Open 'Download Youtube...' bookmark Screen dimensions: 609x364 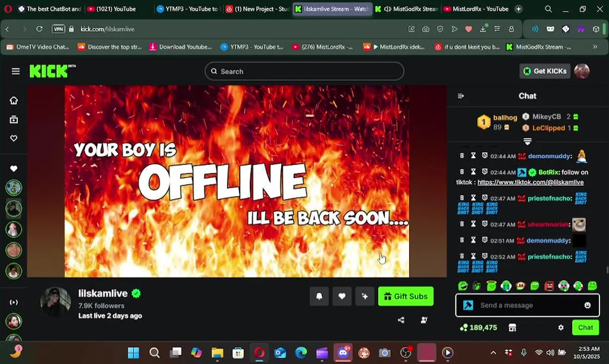coord(181,47)
